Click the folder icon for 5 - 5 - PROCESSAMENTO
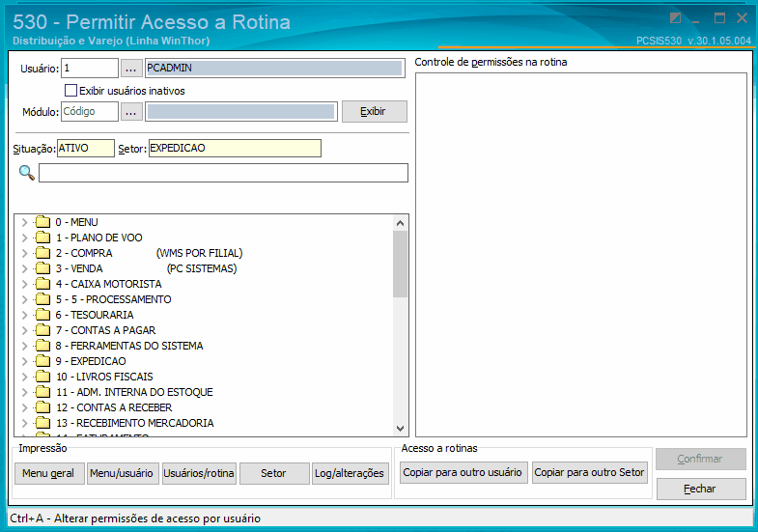Viewport: 758px width, 532px height. (43, 299)
